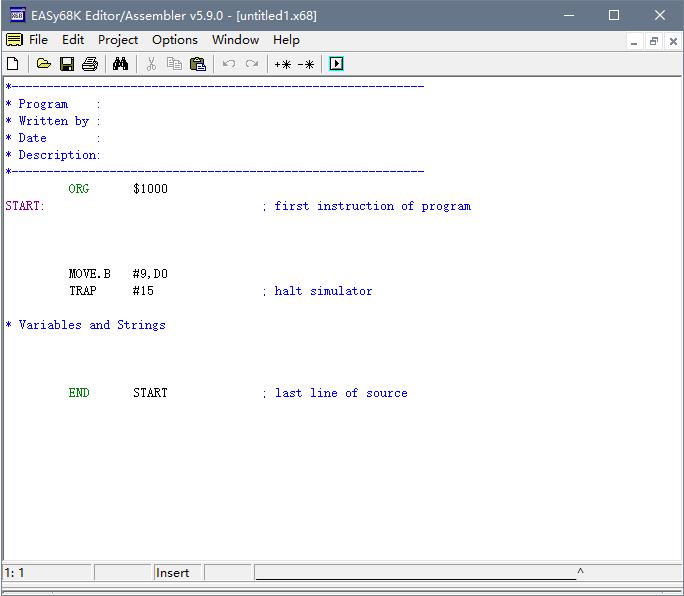
Task: Restore the inner document window
Action: point(654,41)
